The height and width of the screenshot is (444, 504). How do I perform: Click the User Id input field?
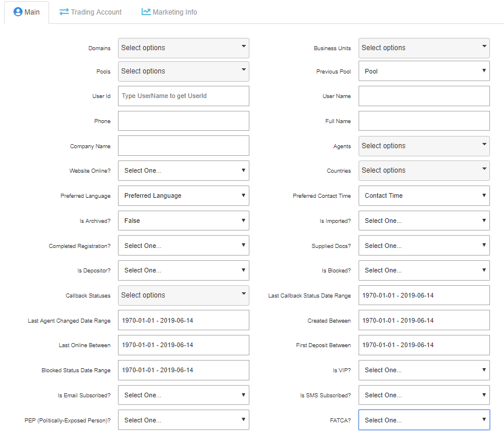pyautogui.click(x=183, y=96)
